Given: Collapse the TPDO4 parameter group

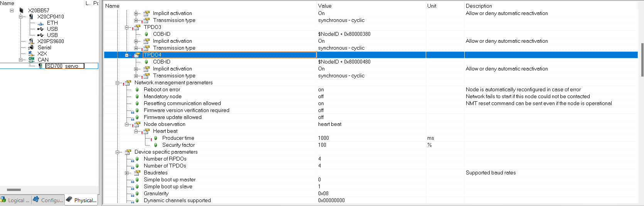Looking at the screenshot, I should (x=127, y=55).
